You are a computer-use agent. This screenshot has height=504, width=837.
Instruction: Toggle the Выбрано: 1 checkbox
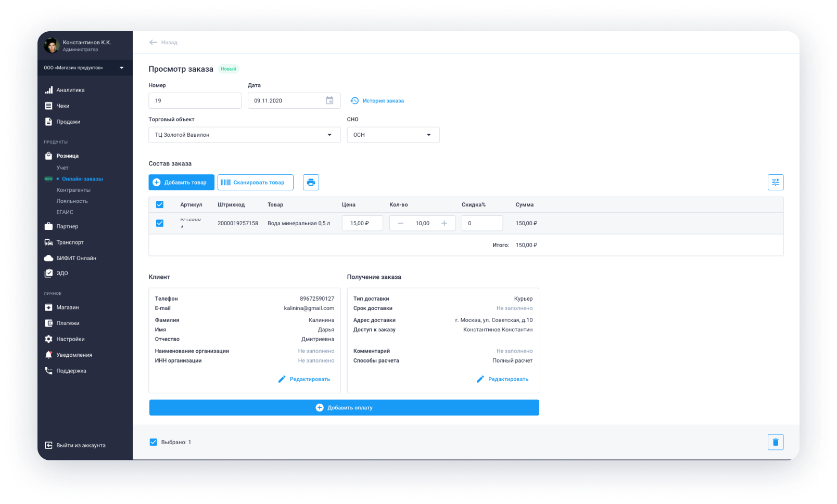tap(153, 442)
